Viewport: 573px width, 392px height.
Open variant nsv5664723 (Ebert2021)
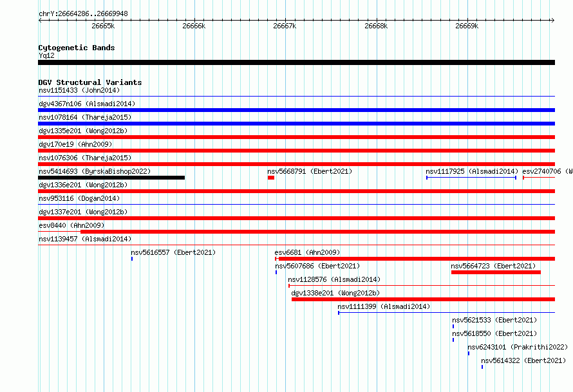point(493,266)
